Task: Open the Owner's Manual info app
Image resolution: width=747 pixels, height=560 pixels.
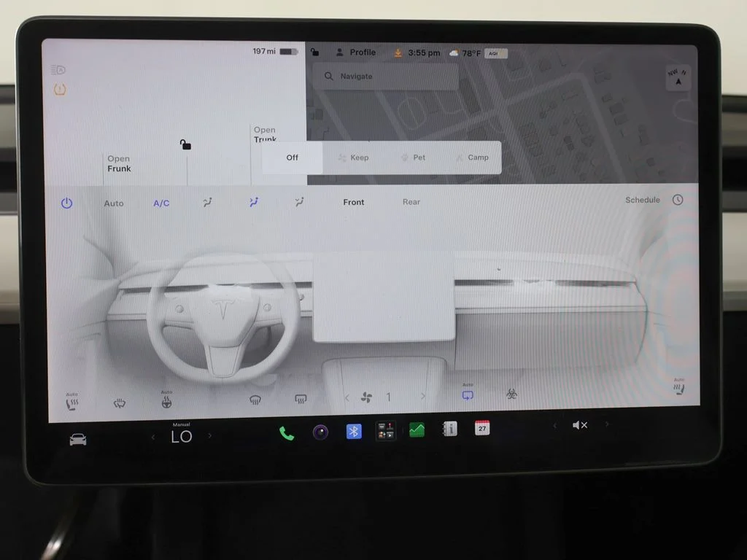Action: [x=449, y=429]
